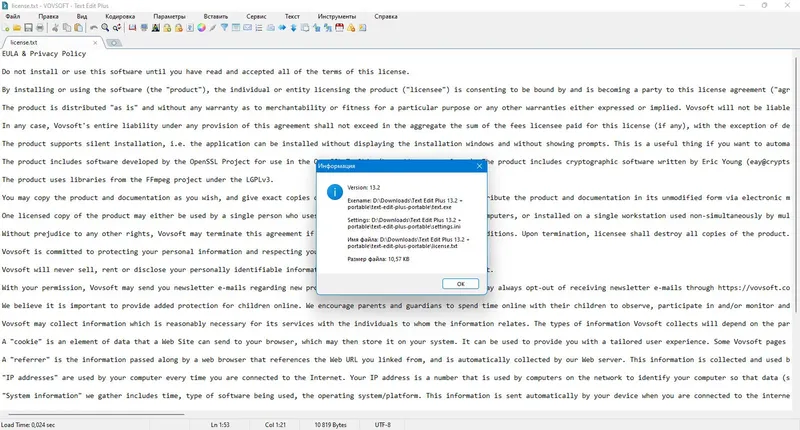Click 'Ln 1:53' in status bar
The height and width of the screenshot is (430, 800).
click(x=220, y=424)
